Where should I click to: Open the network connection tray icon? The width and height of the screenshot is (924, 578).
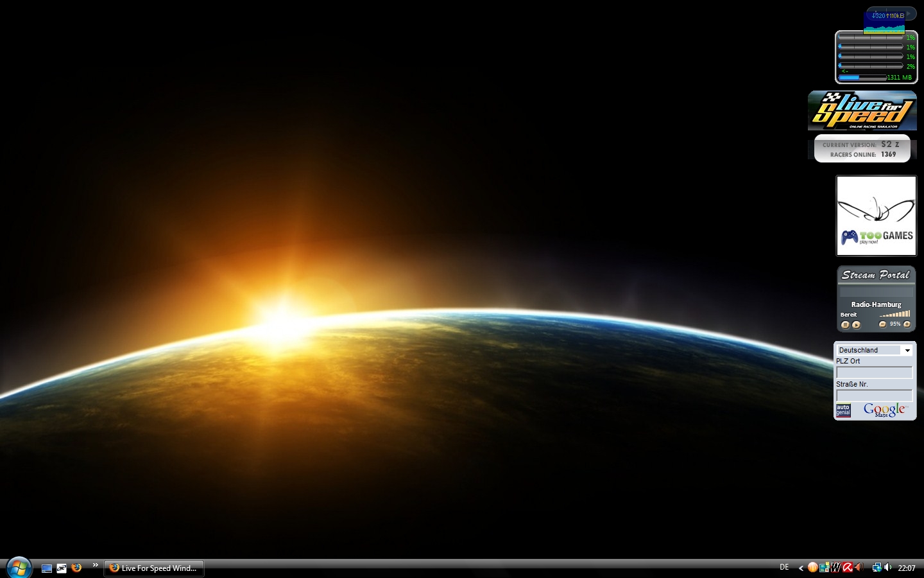coord(877,567)
